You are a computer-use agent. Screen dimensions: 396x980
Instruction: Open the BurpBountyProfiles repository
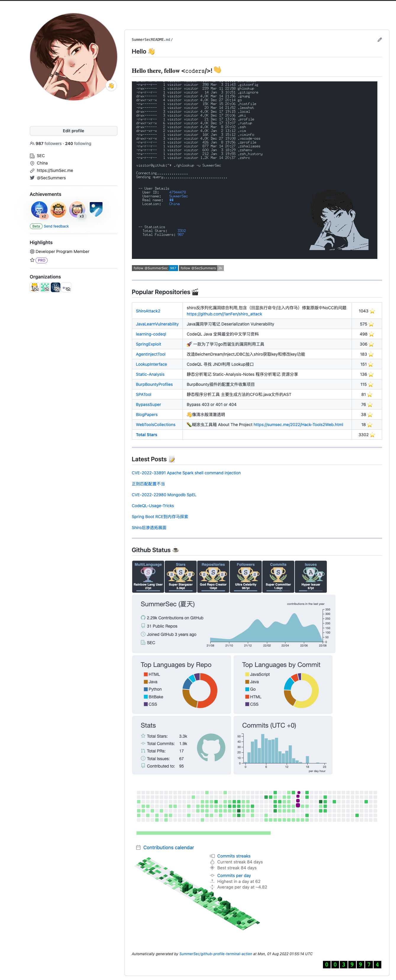154,384
